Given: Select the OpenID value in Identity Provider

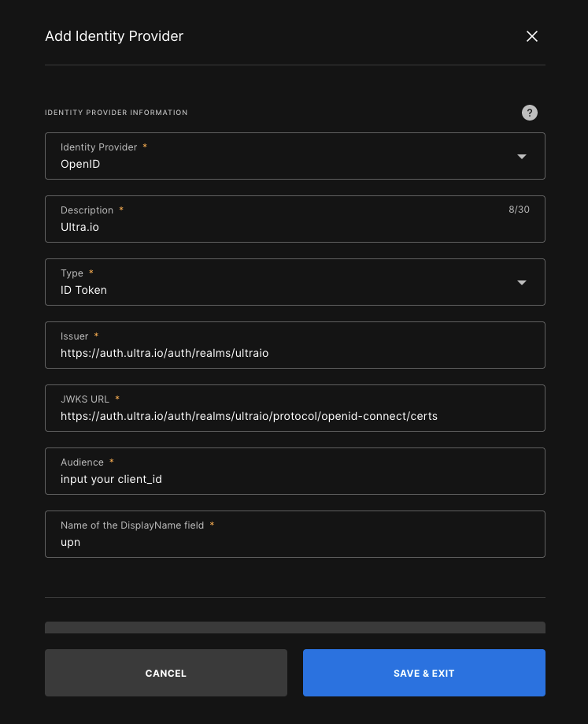Looking at the screenshot, I should [x=80, y=164].
